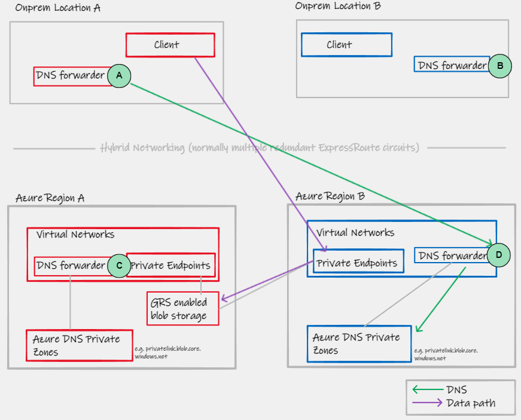This screenshot has height=420, width=521.
Task: Select the green circle labeled D
Action: [x=499, y=255]
